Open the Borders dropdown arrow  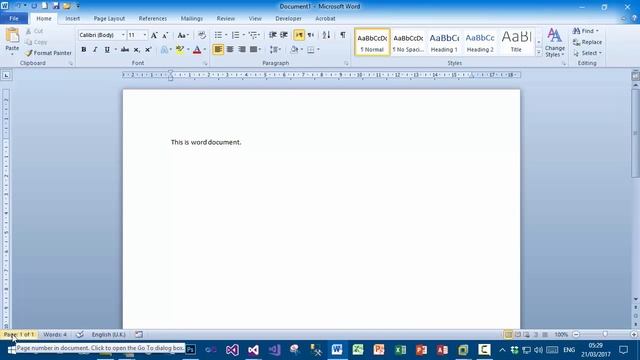318,50
